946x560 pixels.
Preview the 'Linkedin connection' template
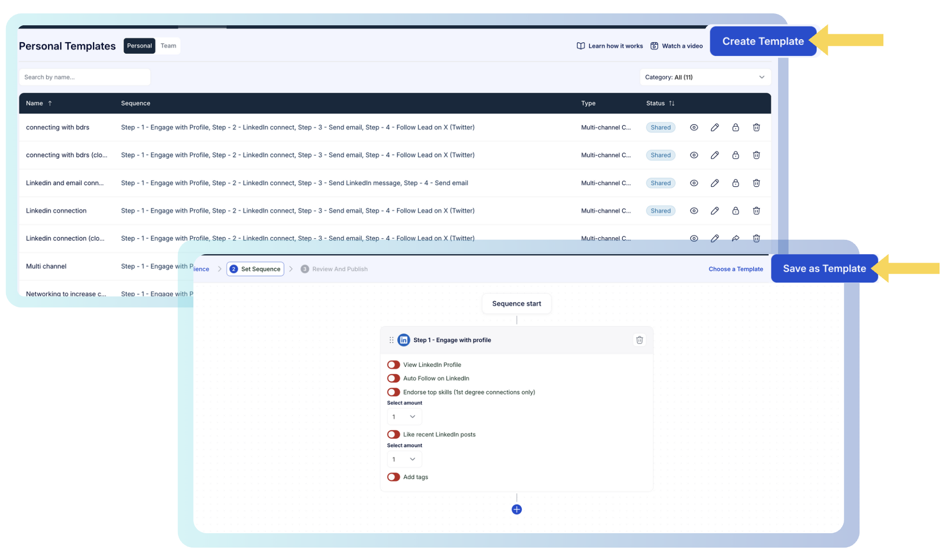(x=694, y=211)
